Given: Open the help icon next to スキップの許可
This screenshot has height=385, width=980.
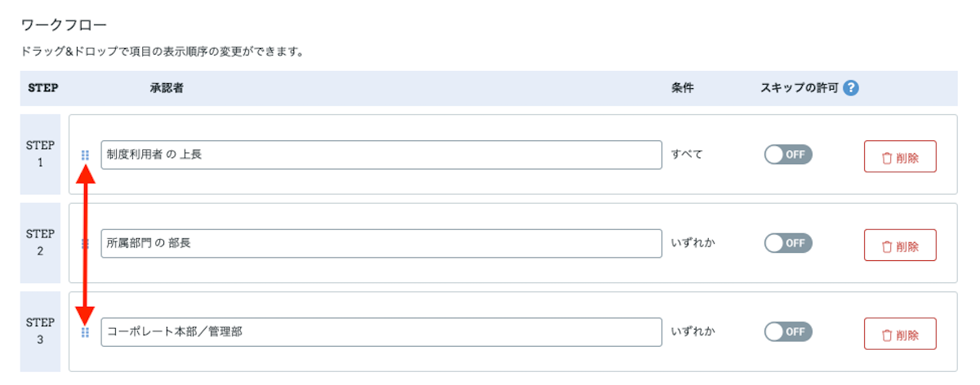Looking at the screenshot, I should pyautogui.click(x=851, y=88).
